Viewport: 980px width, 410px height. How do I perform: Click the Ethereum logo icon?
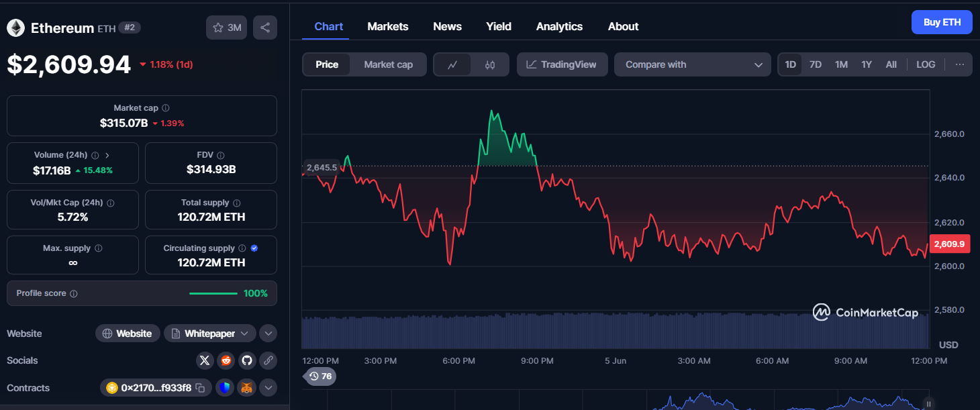click(x=15, y=28)
